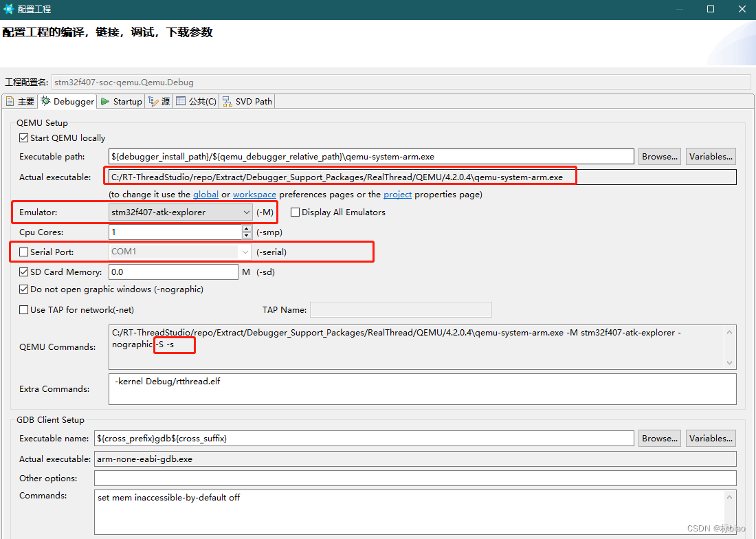Disable the Start QEMU locally option

pyautogui.click(x=23, y=137)
